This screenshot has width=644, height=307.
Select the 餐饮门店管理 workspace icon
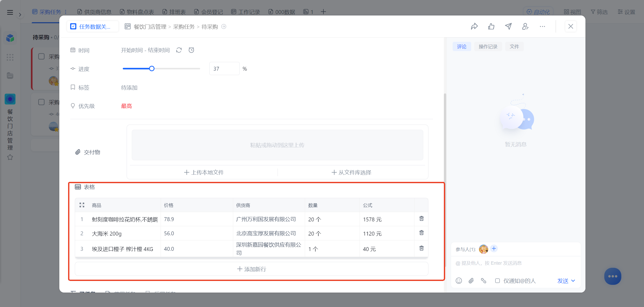[x=10, y=99]
